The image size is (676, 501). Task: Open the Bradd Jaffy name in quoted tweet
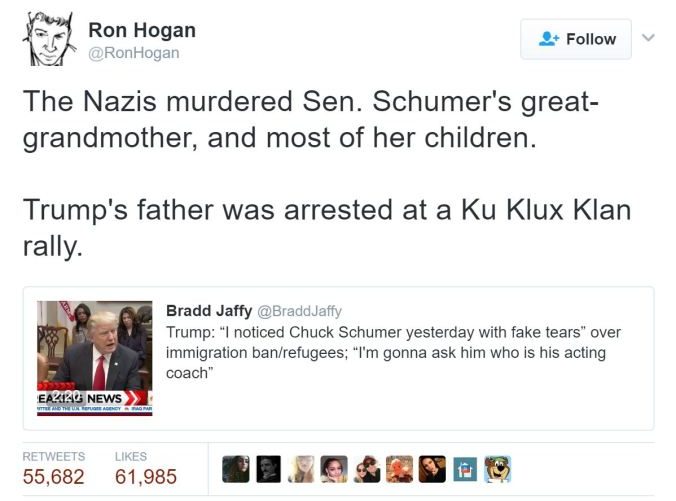[209, 310]
